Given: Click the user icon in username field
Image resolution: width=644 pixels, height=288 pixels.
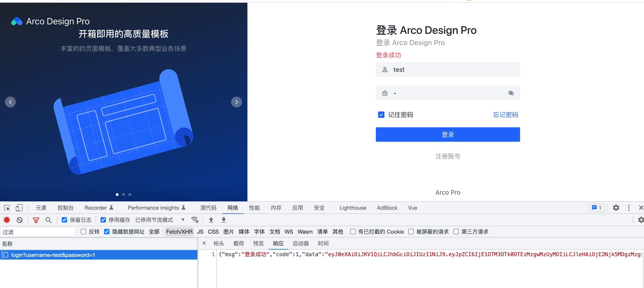Looking at the screenshot, I should pyautogui.click(x=385, y=70).
